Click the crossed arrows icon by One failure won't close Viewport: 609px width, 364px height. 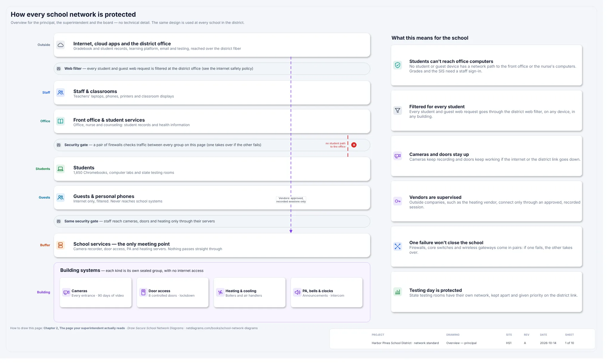click(398, 247)
